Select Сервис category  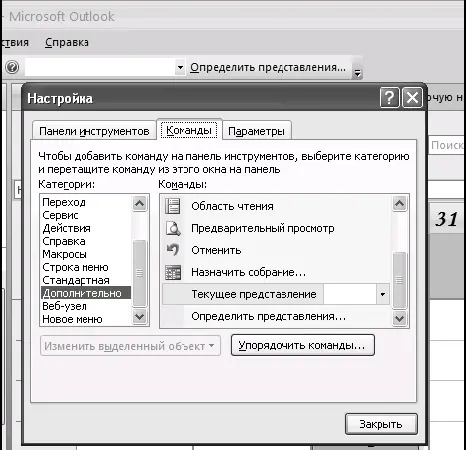(x=86, y=215)
